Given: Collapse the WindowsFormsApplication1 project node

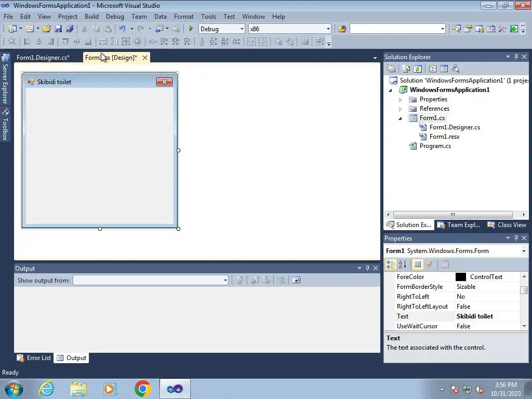Looking at the screenshot, I should [x=391, y=90].
